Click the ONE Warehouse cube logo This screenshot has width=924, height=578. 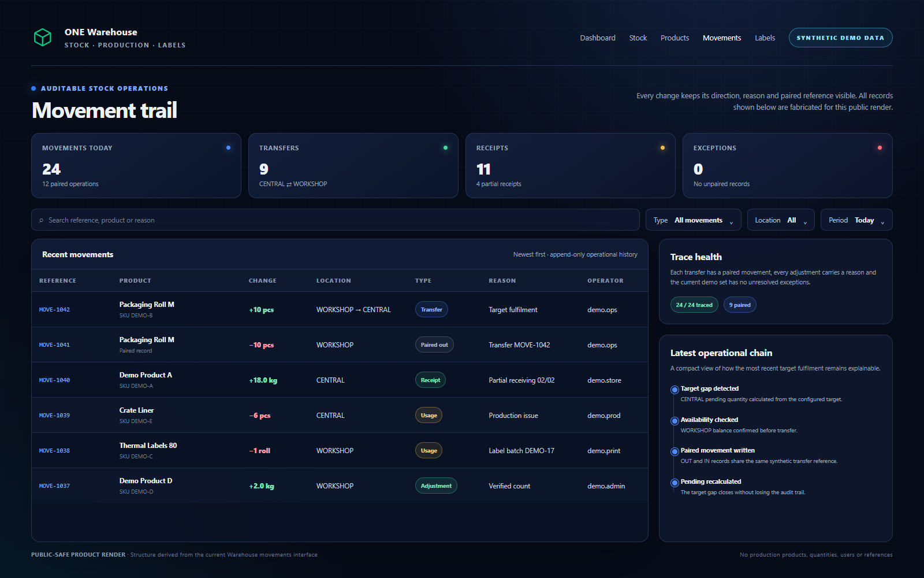coord(43,38)
